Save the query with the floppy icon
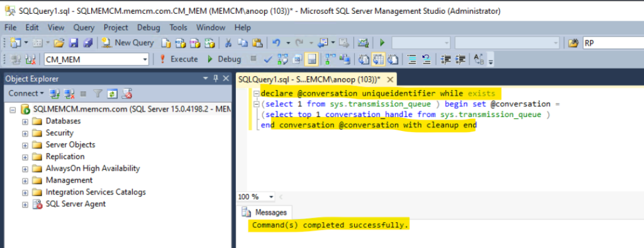The height and width of the screenshot is (248, 644). pyautogui.click(x=74, y=43)
